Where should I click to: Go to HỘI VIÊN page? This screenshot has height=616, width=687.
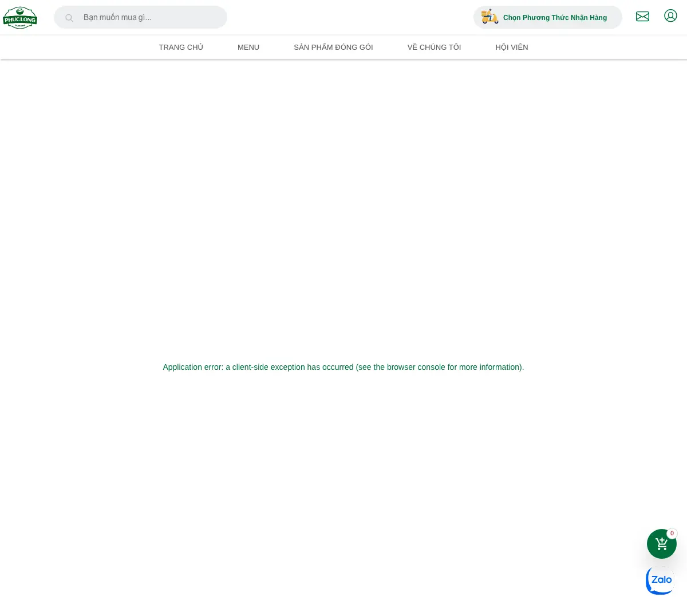click(x=512, y=47)
